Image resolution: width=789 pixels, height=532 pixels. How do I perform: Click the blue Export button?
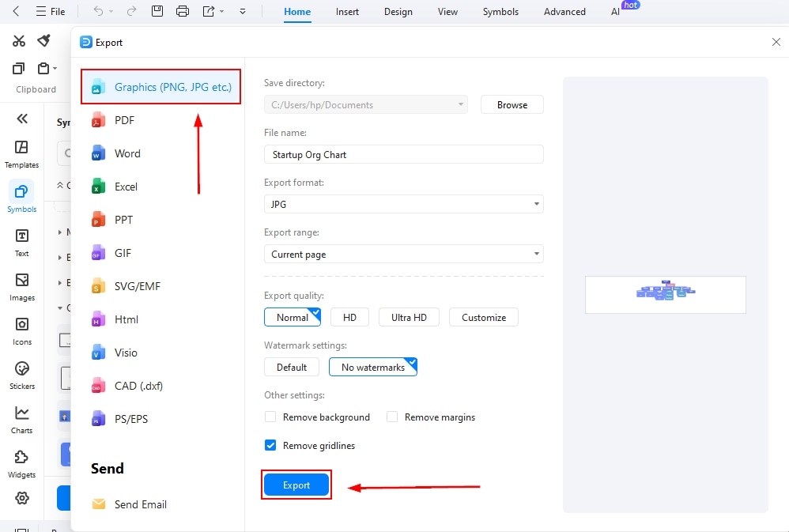[296, 485]
